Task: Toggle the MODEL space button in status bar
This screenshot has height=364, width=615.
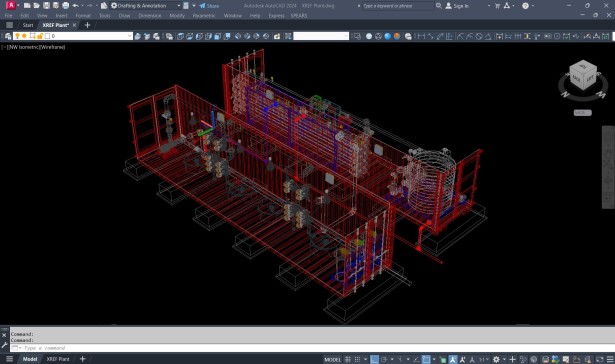Action: pos(332,359)
